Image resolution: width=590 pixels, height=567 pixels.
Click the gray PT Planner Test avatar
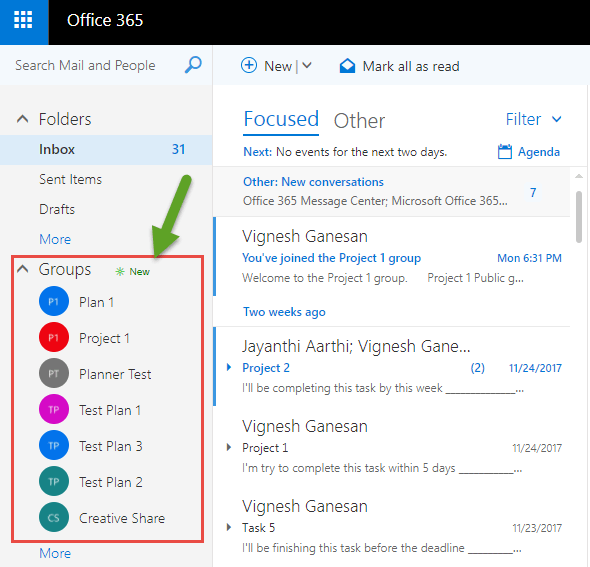coord(54,373)
